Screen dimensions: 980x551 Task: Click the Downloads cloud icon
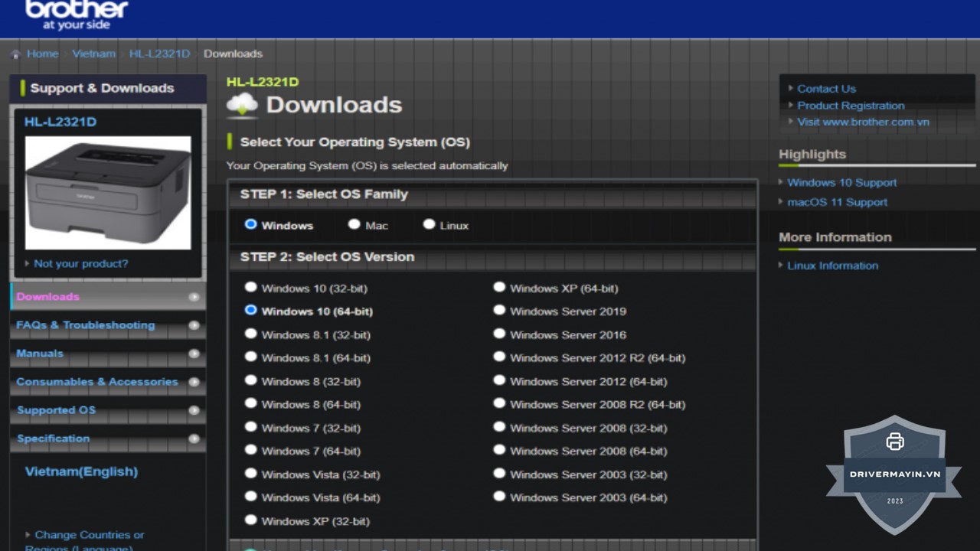pos(242,105)
